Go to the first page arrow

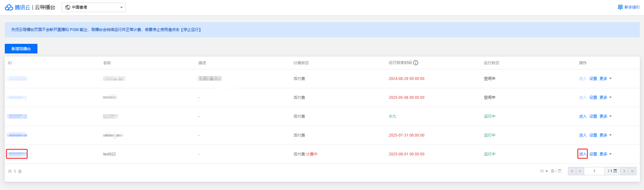point(572,171)
